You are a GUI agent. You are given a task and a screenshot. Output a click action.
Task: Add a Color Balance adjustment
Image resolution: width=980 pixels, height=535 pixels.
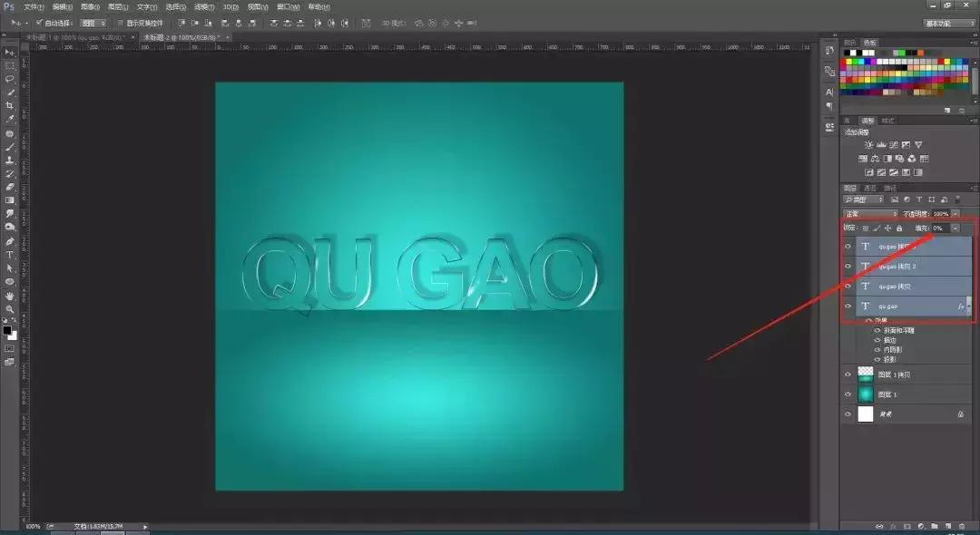875,159
